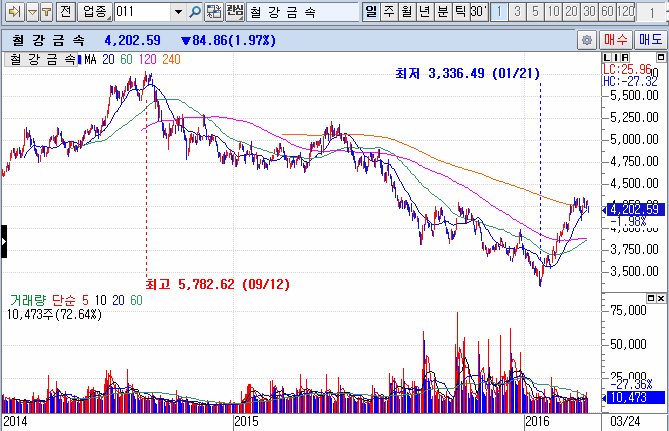The width and height of the screenshot is (669, 431).
Task: Click the funnel filter icon in toolbar
Action: coord(46,11)
